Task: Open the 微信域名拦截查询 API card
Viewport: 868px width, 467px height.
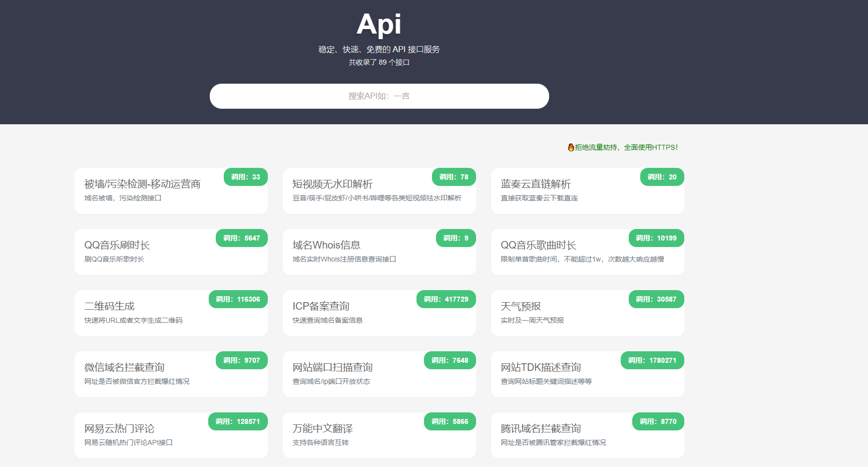Action: [171, 374]
